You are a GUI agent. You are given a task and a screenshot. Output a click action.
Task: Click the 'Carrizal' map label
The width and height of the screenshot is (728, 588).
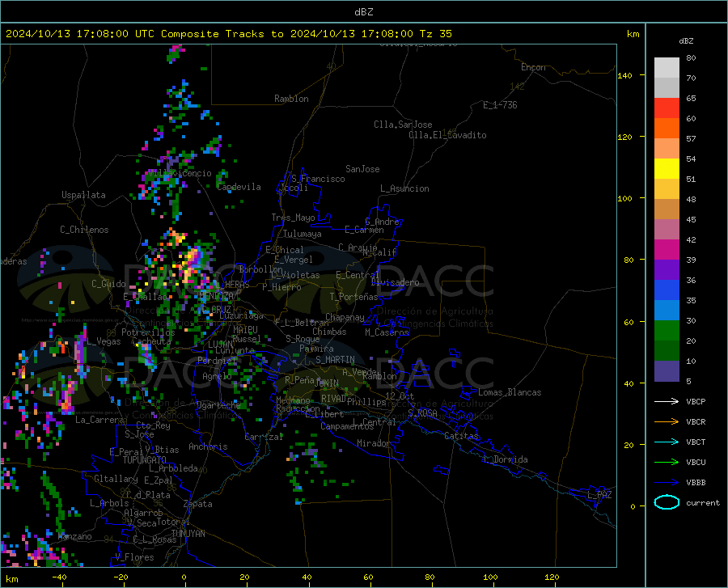click(264, 438)
